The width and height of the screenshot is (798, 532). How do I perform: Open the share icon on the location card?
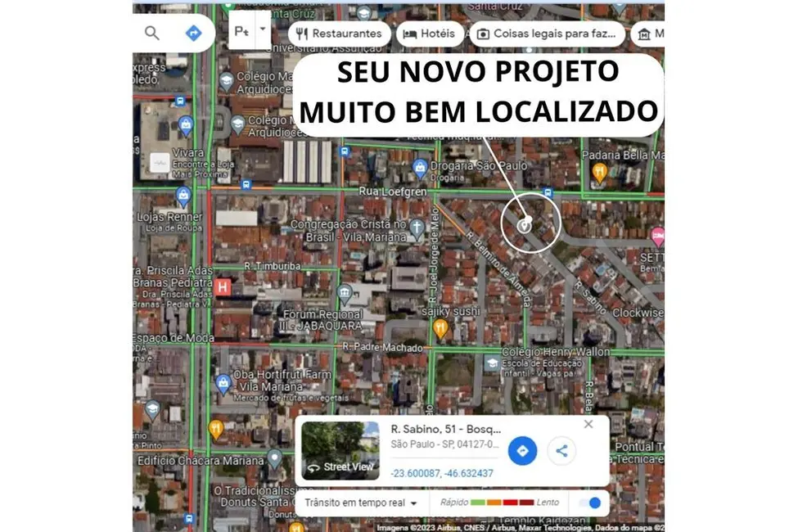pos(561,451)
